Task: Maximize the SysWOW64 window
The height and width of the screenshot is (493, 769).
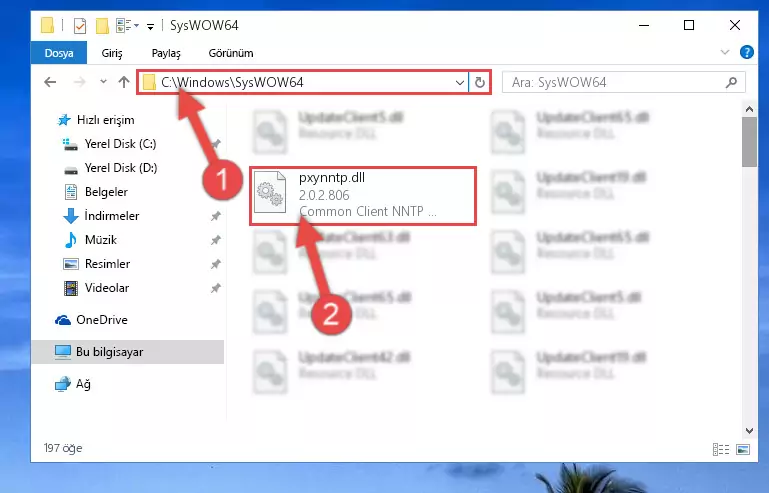Action: [x=689, y=25]
